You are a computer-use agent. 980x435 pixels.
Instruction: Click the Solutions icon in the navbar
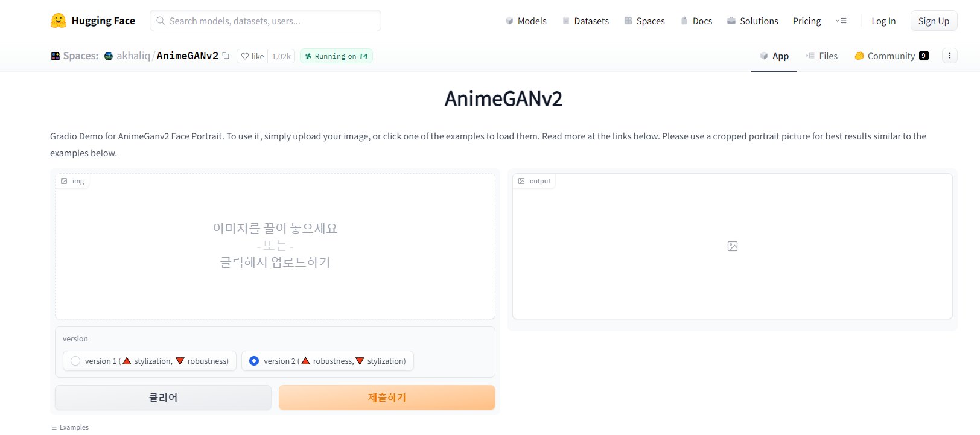(731, 21)
